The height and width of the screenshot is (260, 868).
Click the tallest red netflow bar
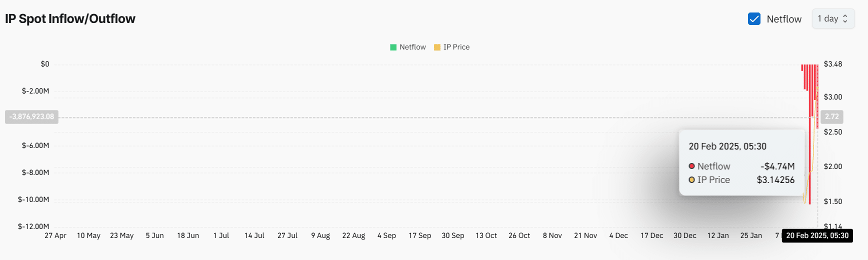(809, 134)
